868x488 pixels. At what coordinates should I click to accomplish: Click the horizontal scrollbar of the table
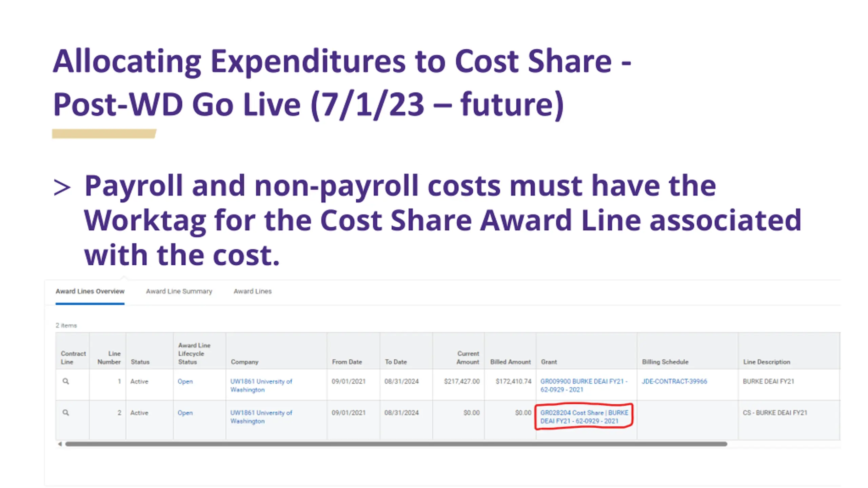395,444
